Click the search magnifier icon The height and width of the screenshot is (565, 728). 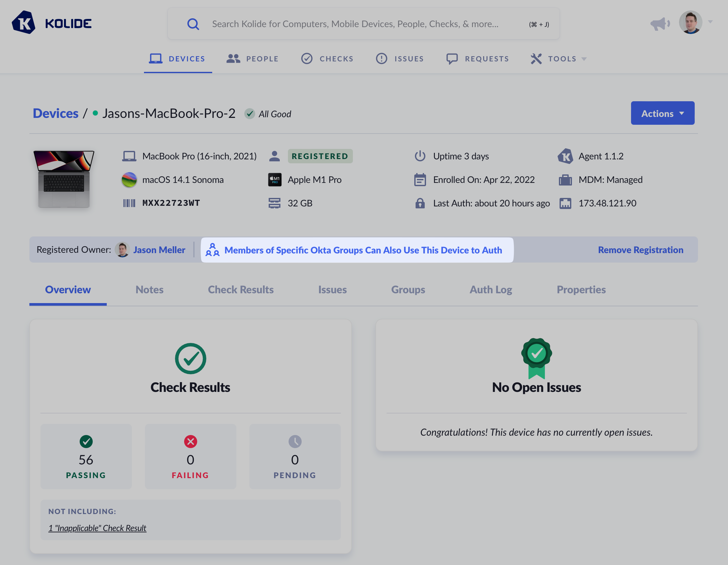pyautogui.click(x=193, y=24)
